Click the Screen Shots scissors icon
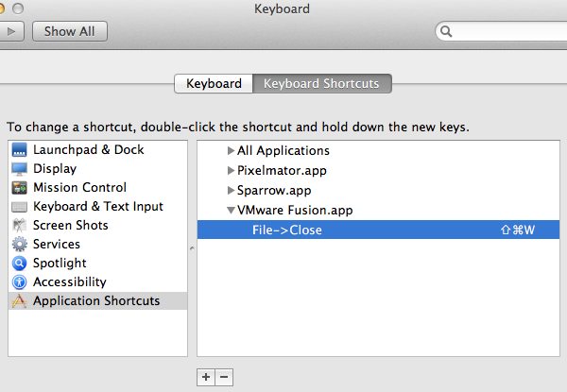The width and height of the screenshot is (567, 392). point(19,225)
